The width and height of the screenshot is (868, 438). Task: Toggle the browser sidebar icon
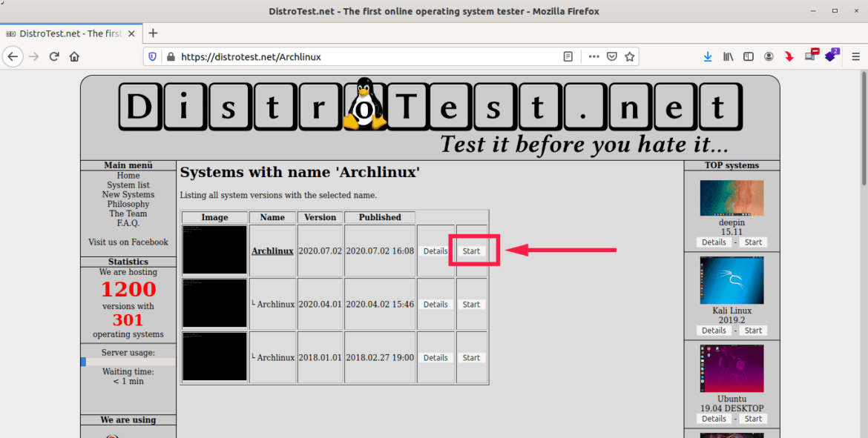[x=749, y=56]
